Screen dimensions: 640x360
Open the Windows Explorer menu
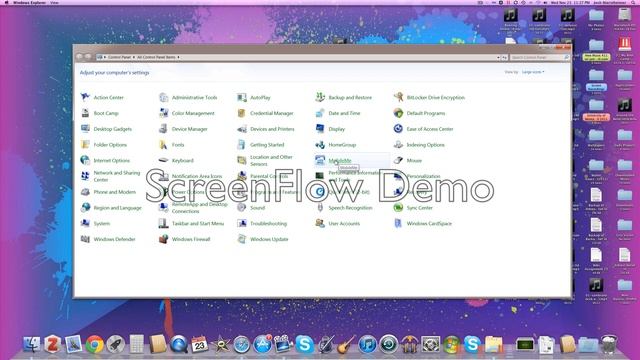(x=29, y=2)
